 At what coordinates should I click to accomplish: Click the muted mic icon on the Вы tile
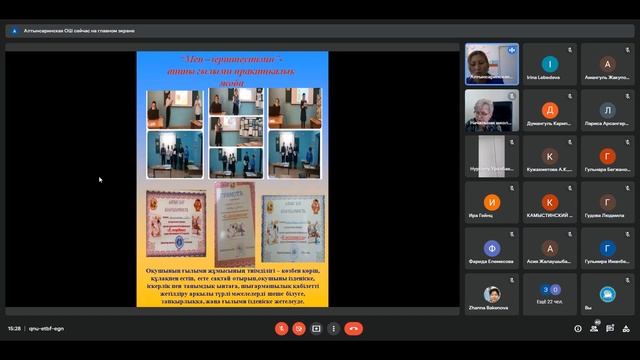pos(628,280)
